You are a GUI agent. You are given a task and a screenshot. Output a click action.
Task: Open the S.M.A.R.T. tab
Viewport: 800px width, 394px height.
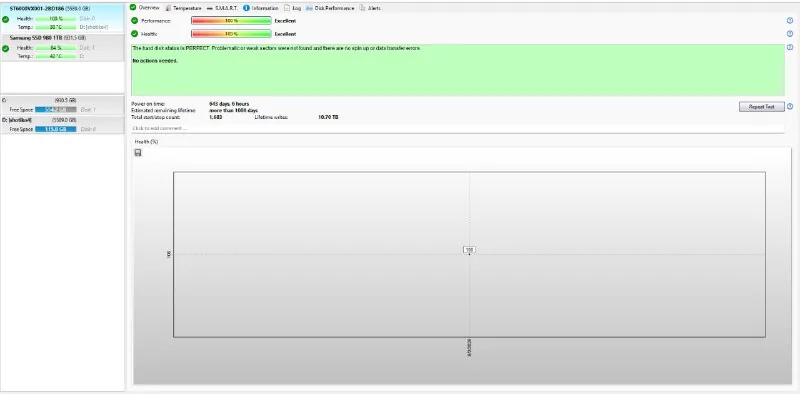click(222, 8)
